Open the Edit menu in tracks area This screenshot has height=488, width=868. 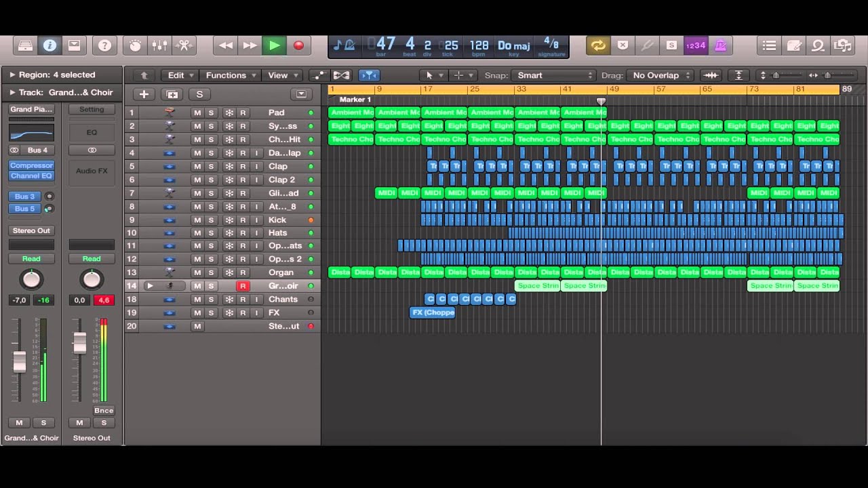coord(180,75)
